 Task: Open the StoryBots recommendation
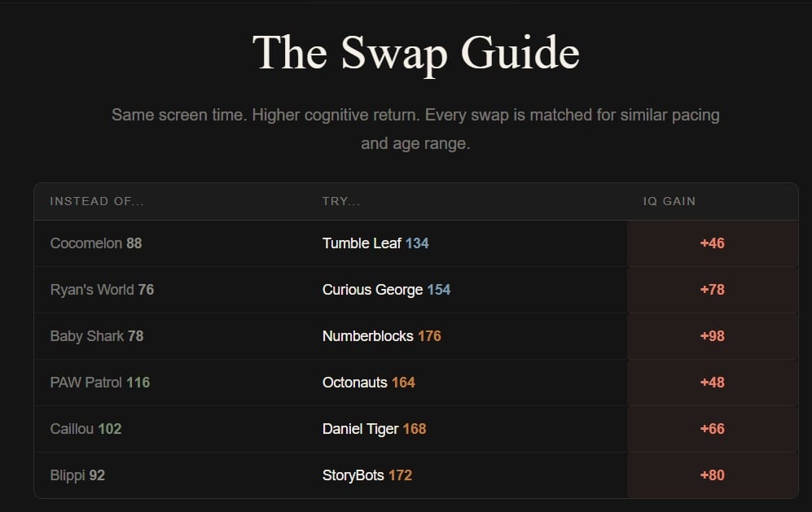[x=353, y=475]
